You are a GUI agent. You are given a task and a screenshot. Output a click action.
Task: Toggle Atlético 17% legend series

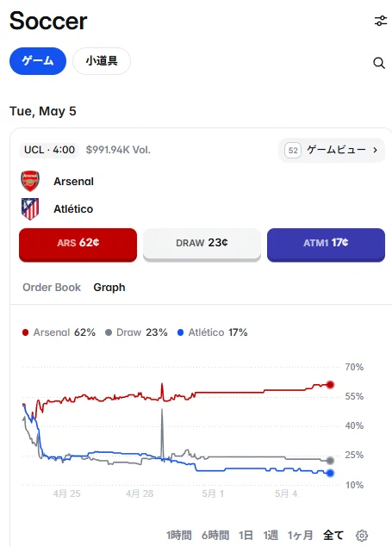tap(213, 332)
